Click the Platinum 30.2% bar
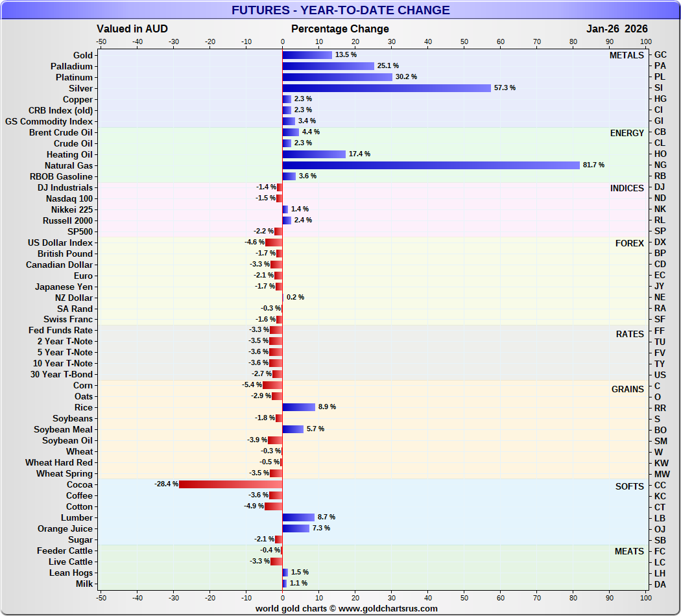 coord(337,77)
